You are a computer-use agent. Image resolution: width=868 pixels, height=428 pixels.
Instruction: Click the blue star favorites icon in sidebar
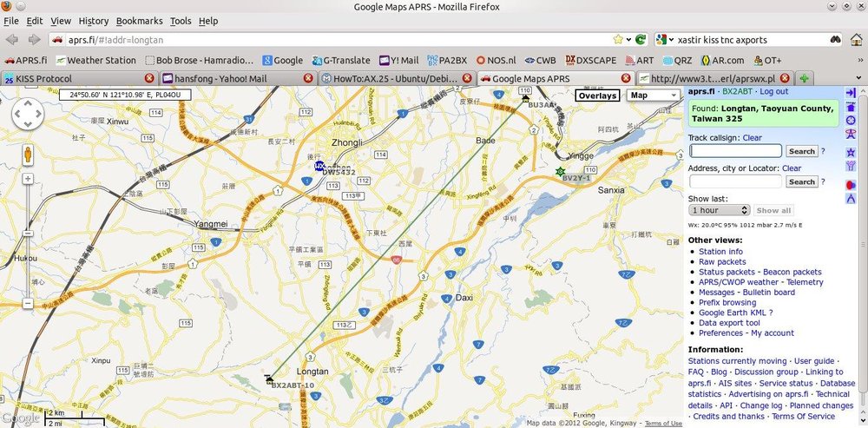coord(851,152)
